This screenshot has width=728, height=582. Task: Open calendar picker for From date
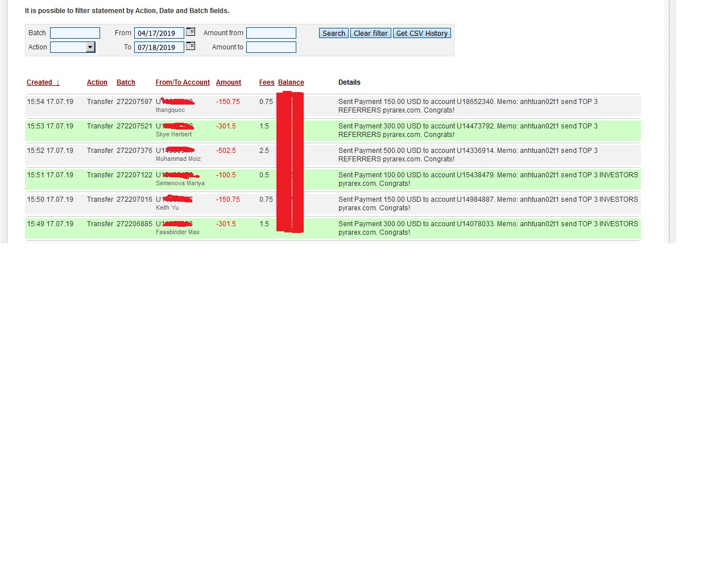(191, 32)
